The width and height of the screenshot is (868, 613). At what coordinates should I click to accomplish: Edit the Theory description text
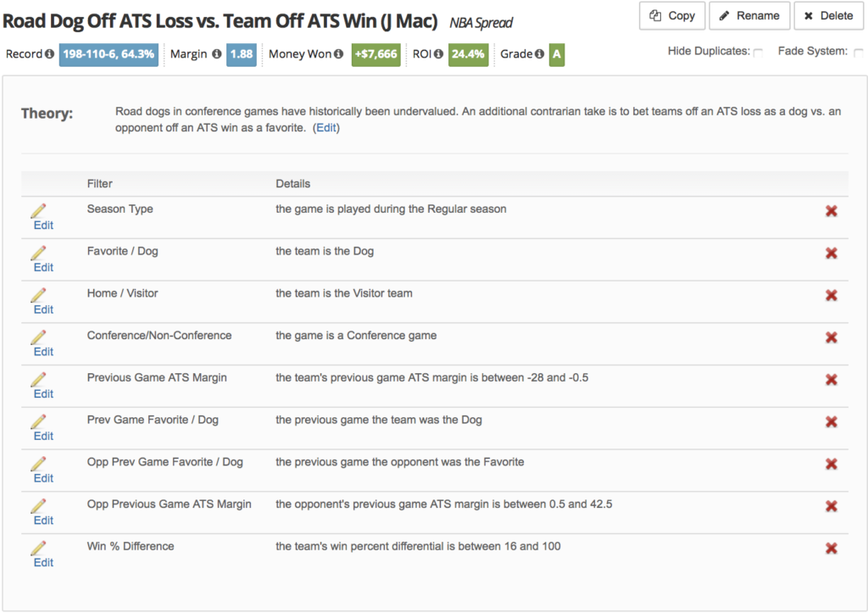pyautogui.click(x=326, y=128)
